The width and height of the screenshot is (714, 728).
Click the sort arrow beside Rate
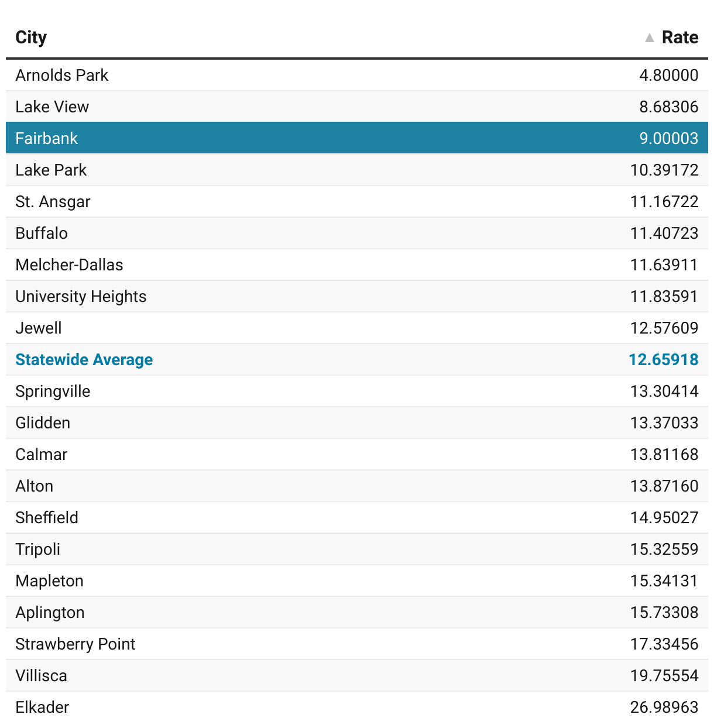pos(649,38)
